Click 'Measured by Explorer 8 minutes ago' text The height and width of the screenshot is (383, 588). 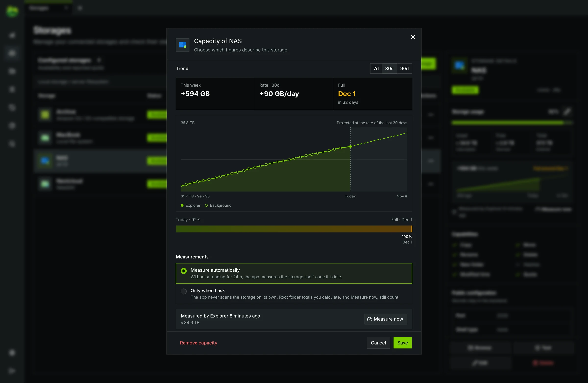220,316
